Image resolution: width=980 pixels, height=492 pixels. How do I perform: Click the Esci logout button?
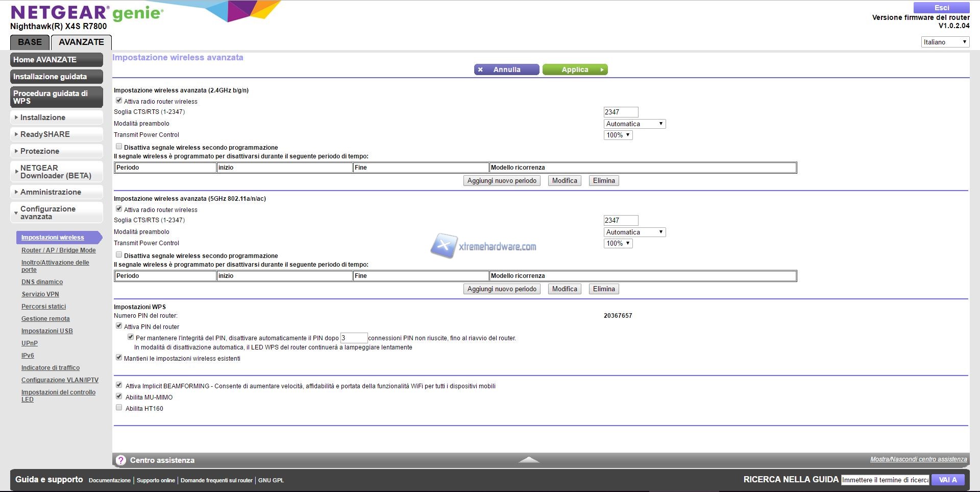(x=941, y=8)
